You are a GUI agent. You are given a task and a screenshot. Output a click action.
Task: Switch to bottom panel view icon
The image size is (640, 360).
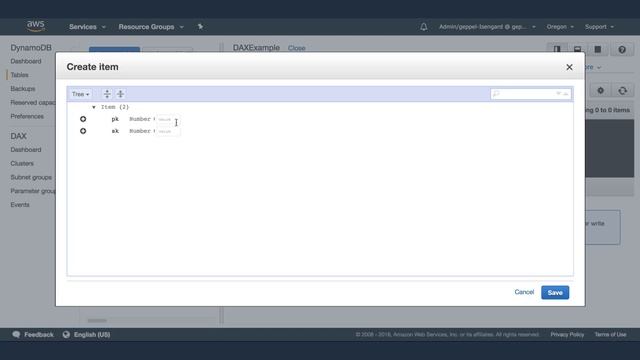coord(577,49)
